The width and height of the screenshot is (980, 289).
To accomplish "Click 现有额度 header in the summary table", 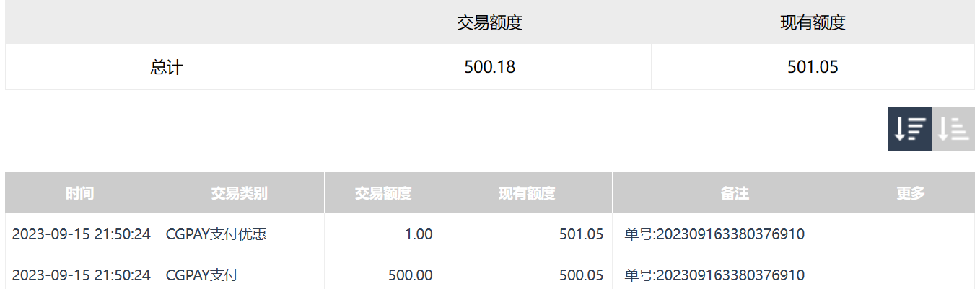I will (813, 22).
